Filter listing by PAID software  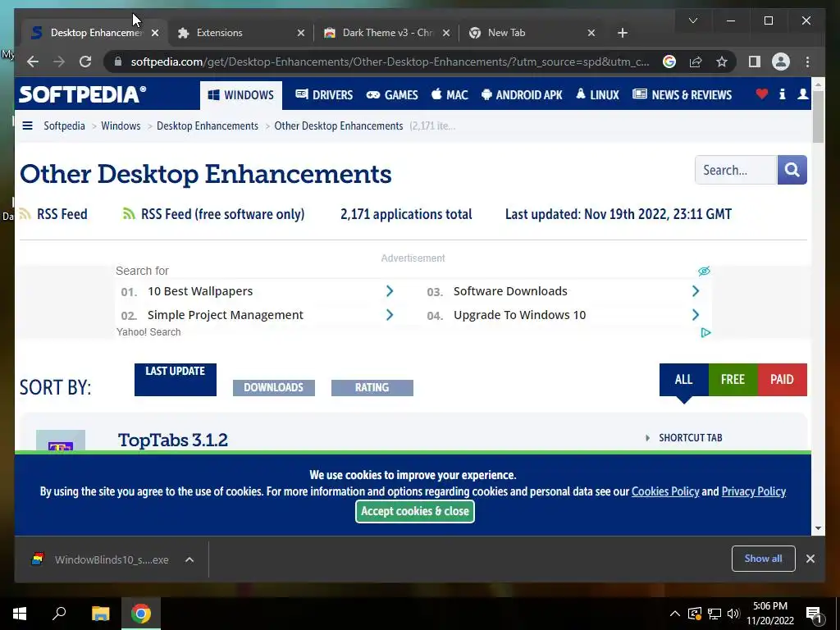[782, 379]
